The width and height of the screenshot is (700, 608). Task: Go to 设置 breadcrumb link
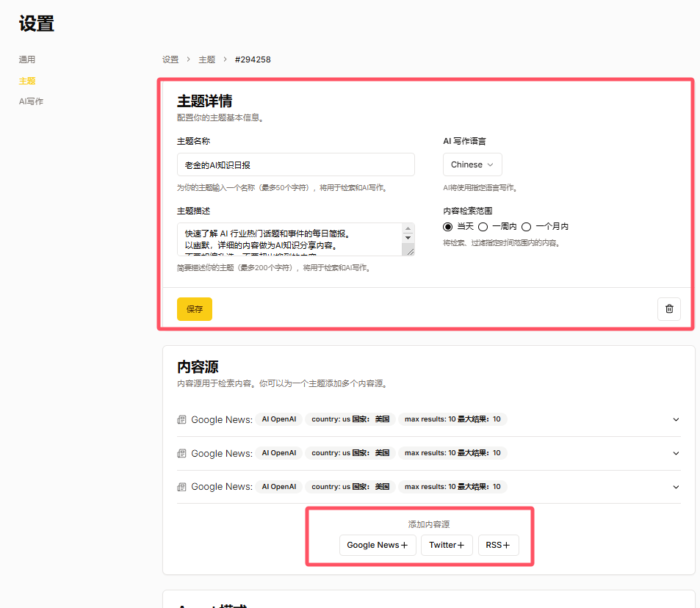[170, 59]
